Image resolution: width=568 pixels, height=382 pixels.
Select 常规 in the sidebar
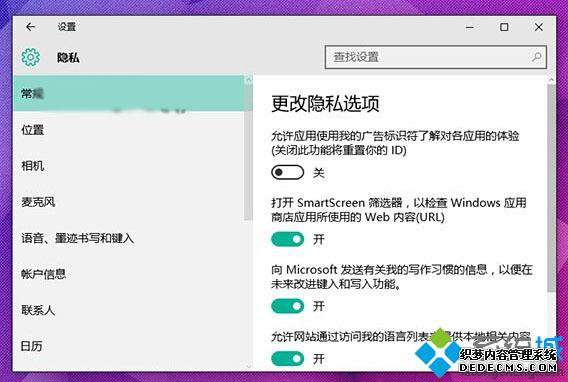[x=128, y=93]
